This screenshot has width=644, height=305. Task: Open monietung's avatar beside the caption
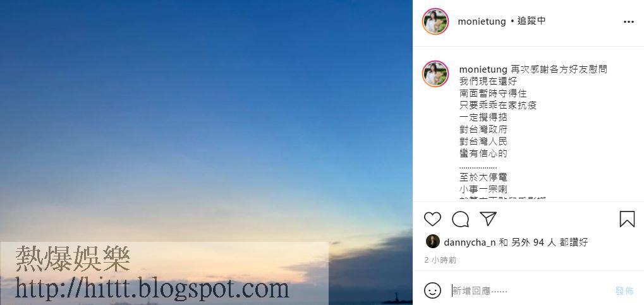pos(435,74)
